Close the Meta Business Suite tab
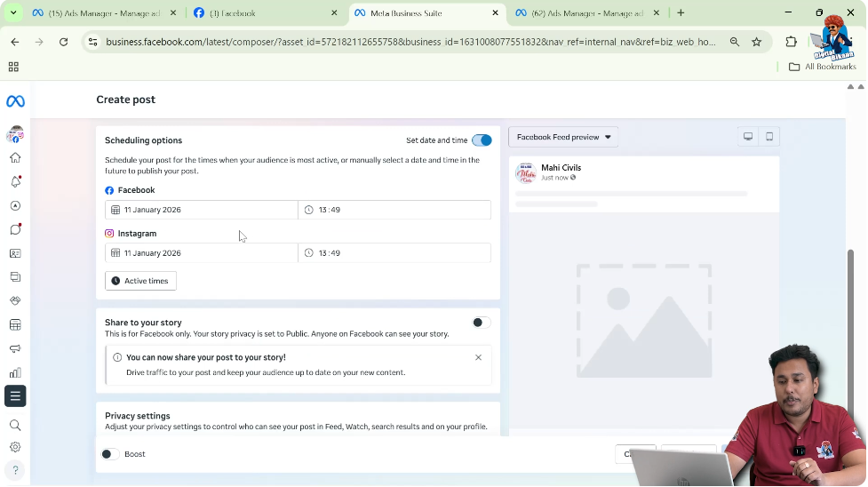Viewport: 868px width, 487px height. (x=496, y=12)
